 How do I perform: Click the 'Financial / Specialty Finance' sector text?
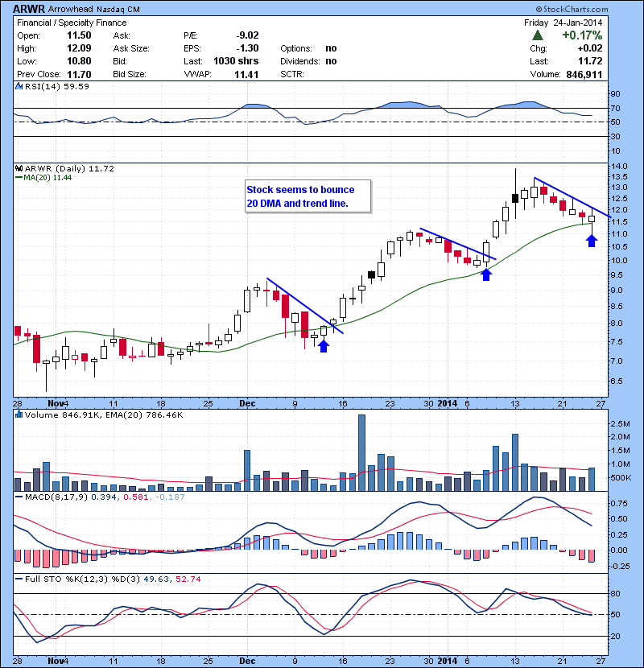[72, 23]
